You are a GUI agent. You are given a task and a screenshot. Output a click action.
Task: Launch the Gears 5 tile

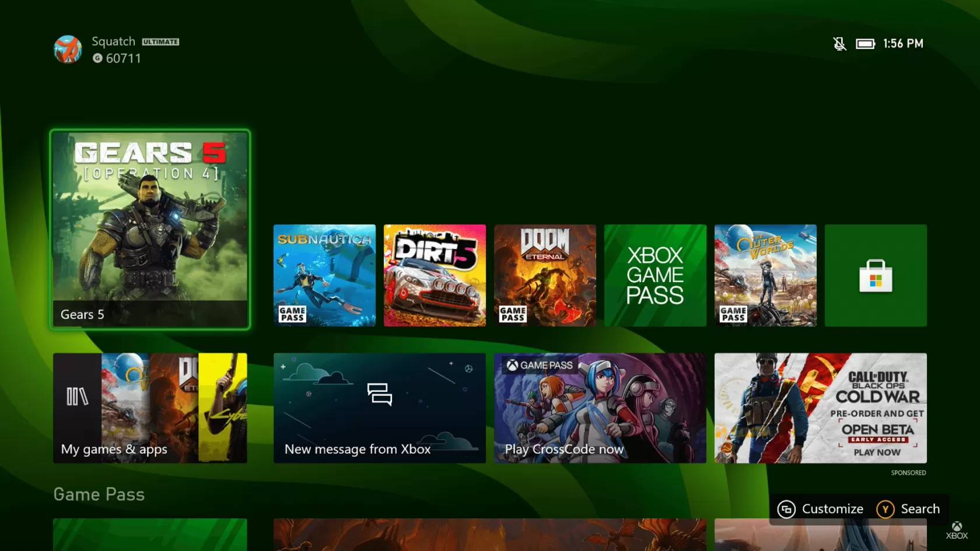point(150,229)
